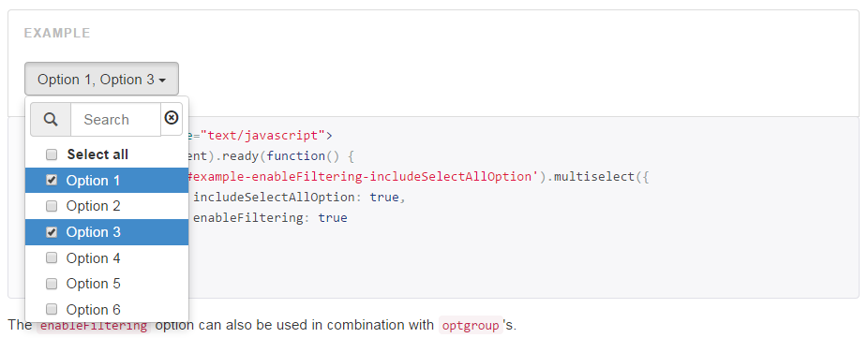The height and width of the screenshot is (338, 868).
Task: Toggle the Select all checkbox
Action: pyautogui.click(x=52, y=154)
